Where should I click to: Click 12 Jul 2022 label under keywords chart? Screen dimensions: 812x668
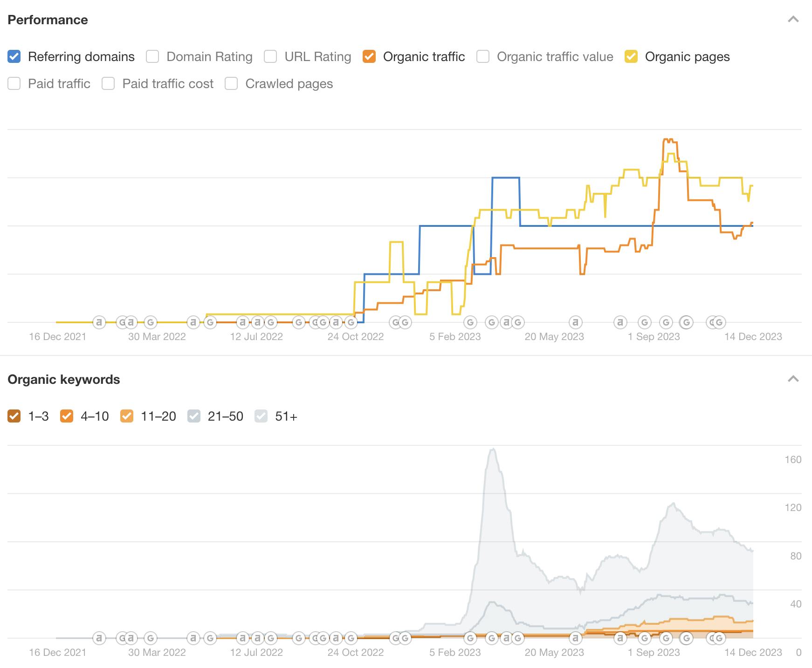(x=256, y=653)
